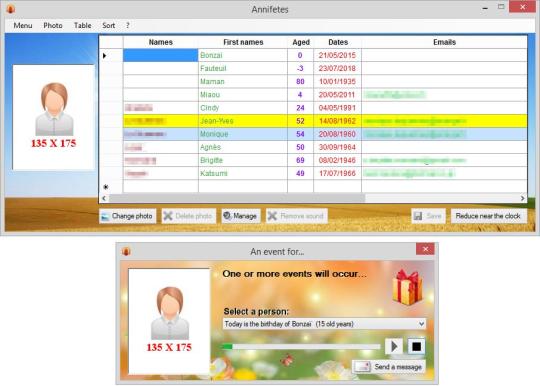Screen dimensions: 540x386
Task: Click the sound progress bar
Action: click(x=301, y=346)
